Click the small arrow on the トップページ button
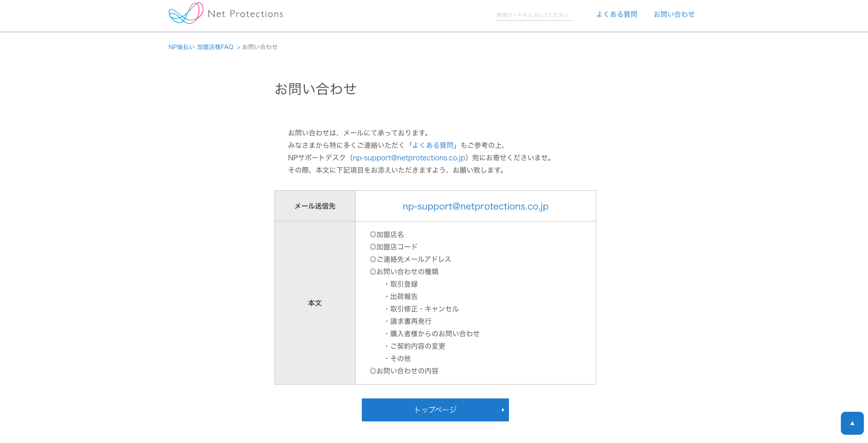The height and width of the screenshot is (443, 868). [503, 410]
